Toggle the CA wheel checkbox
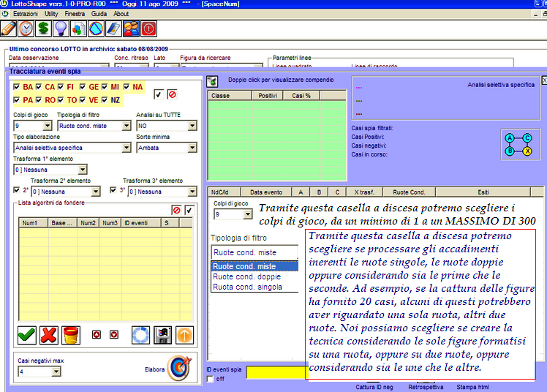 click(x=39, y=86)
